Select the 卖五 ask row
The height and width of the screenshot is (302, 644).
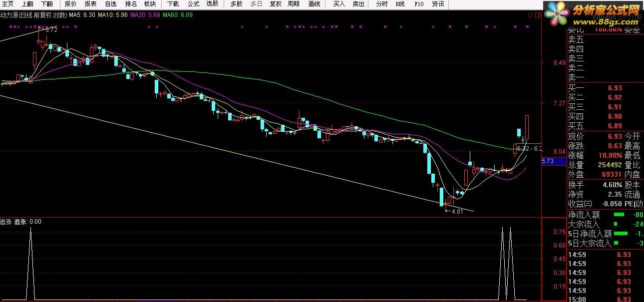coord(605,39)
